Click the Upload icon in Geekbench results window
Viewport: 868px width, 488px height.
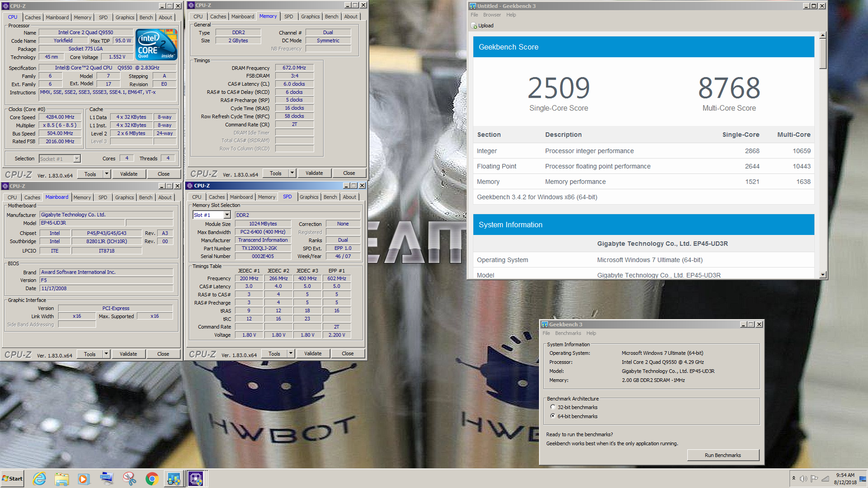click(474, 26)
